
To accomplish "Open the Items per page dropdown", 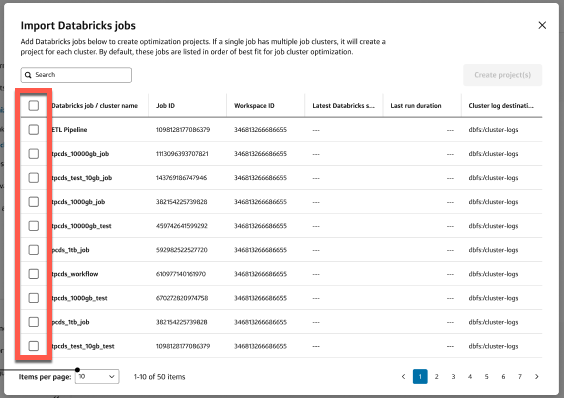I will [x=97, y=376].
